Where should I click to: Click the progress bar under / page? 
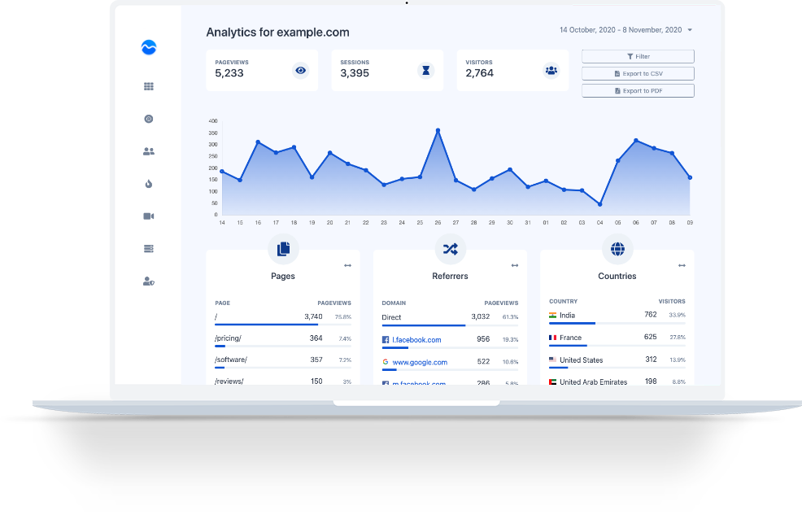283,325
